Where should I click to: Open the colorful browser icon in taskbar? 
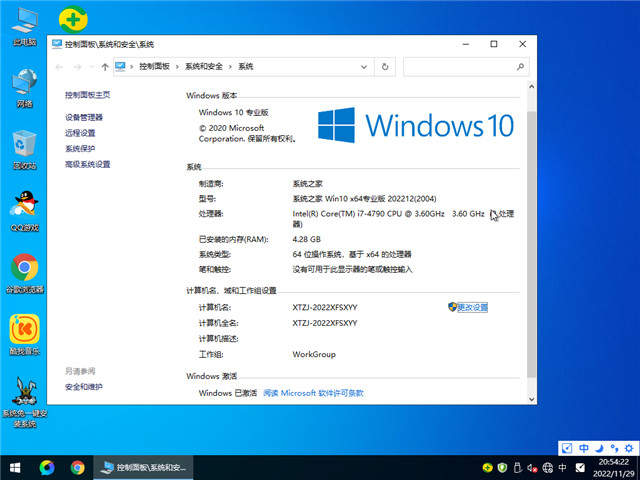[x=47, y=468]
